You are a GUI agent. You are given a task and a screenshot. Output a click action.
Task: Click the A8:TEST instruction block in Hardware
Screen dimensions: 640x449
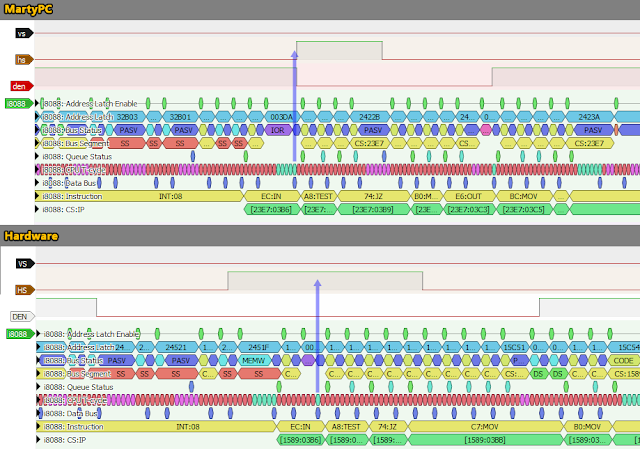[x=347, y=427]
